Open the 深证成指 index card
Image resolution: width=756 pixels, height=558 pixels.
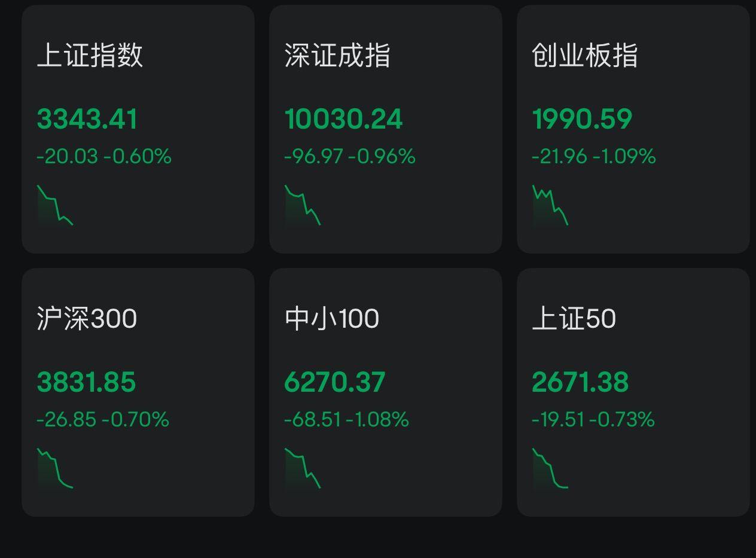[386, 129]
